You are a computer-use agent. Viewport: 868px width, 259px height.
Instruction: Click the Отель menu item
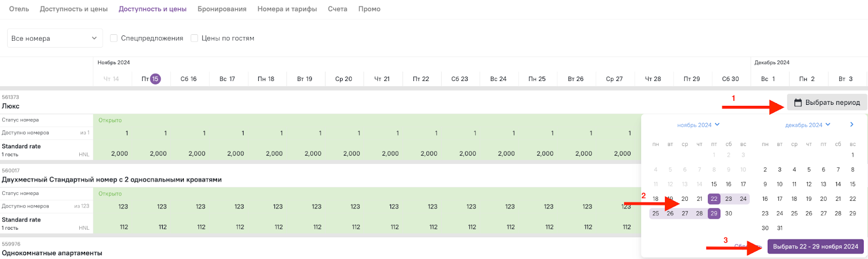click(19, 9)
